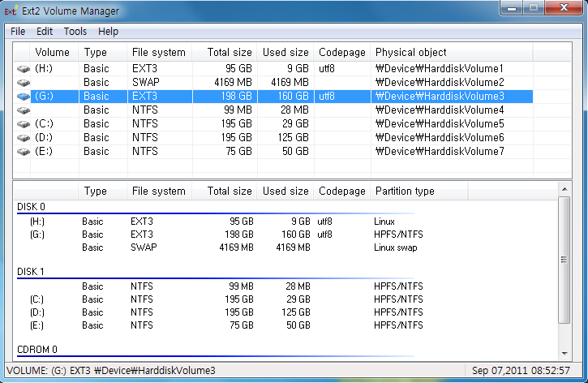The height and width of the screenshot is (383, 588).
Task: Select the (H:) volume in the top list
Action: (x=44, y=69)
